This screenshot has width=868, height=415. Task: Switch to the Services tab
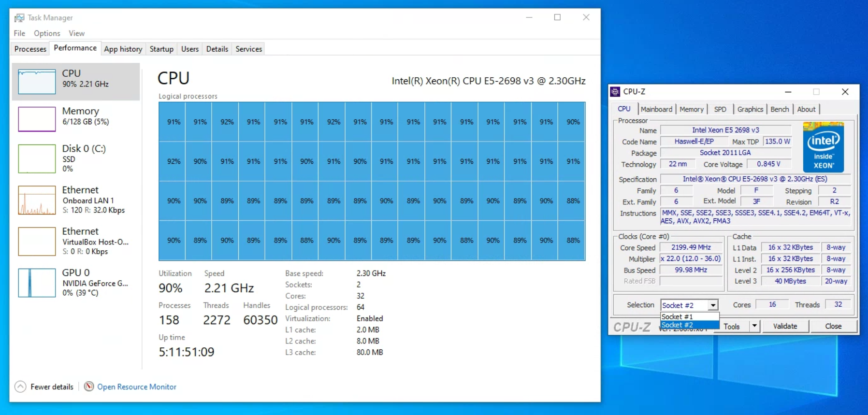pyautogui.click(x=248, y=49)
